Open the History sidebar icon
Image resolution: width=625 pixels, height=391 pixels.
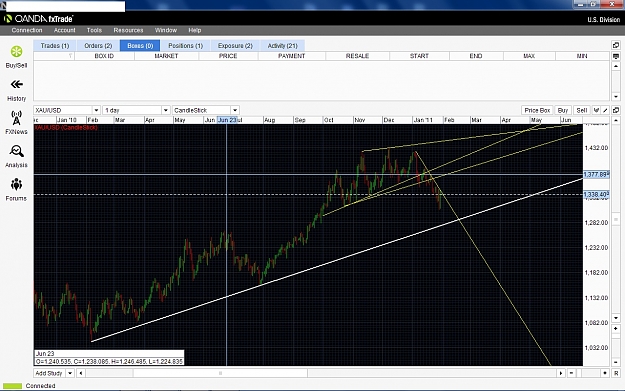(16, 84)
